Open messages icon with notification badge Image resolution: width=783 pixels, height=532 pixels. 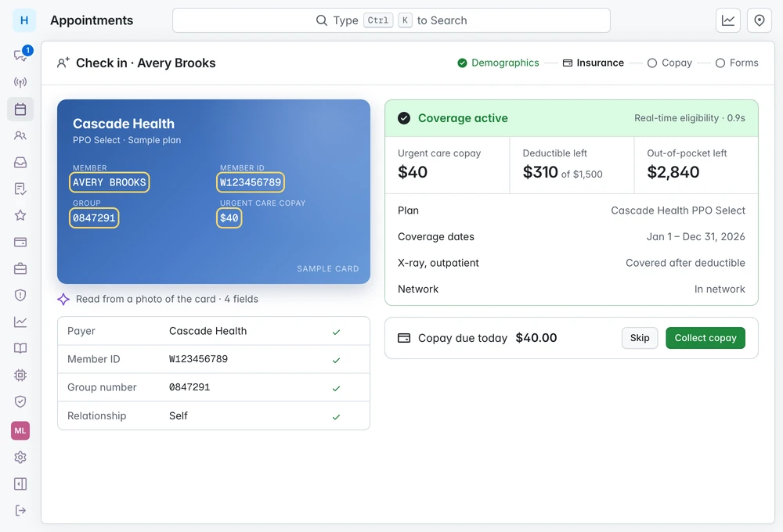tap(20, 55)
